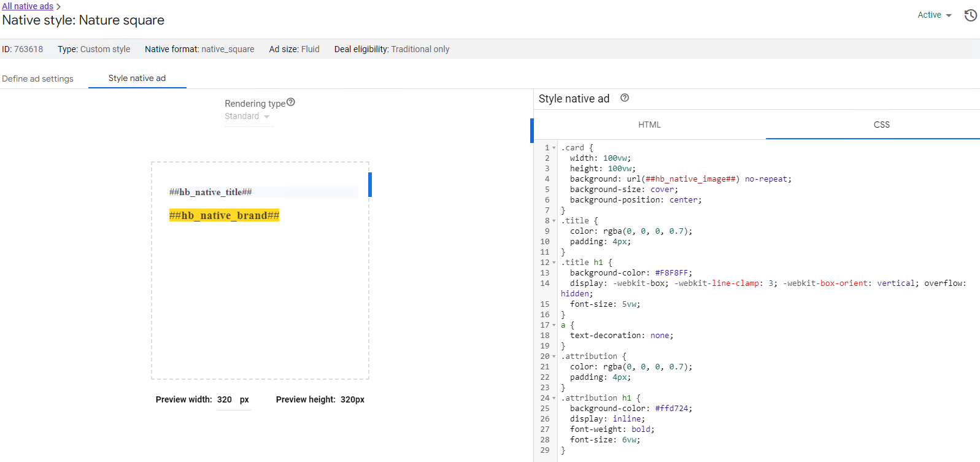Open the All native ads link
This screenshot has height=462, width=980.
tap(28, 6)
